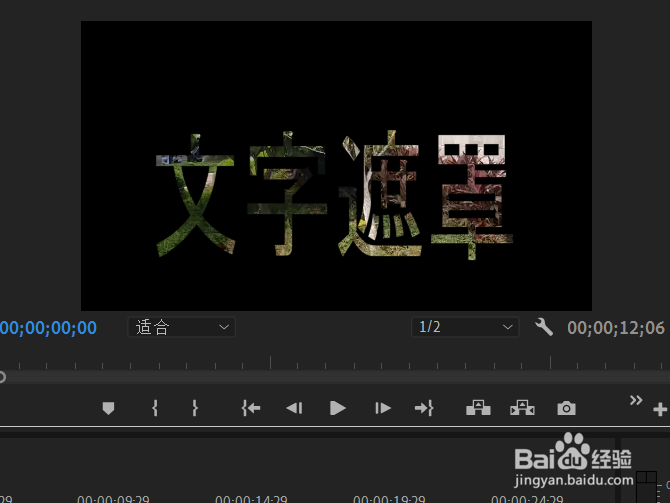The image size is (670, 503).
Task: Click the timeline marker 00:00:19:29
Action: pos(389,499)
